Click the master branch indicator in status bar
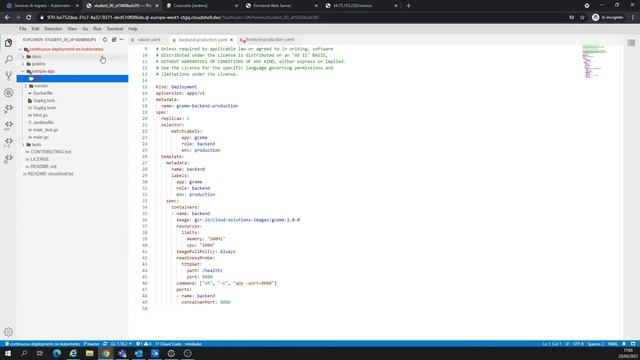 point(91,344)
